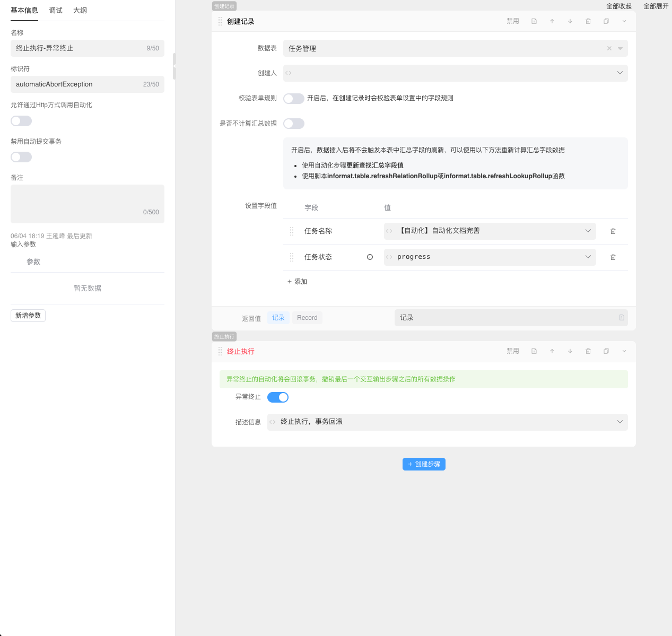Expand the progress value dropdown

588,257
